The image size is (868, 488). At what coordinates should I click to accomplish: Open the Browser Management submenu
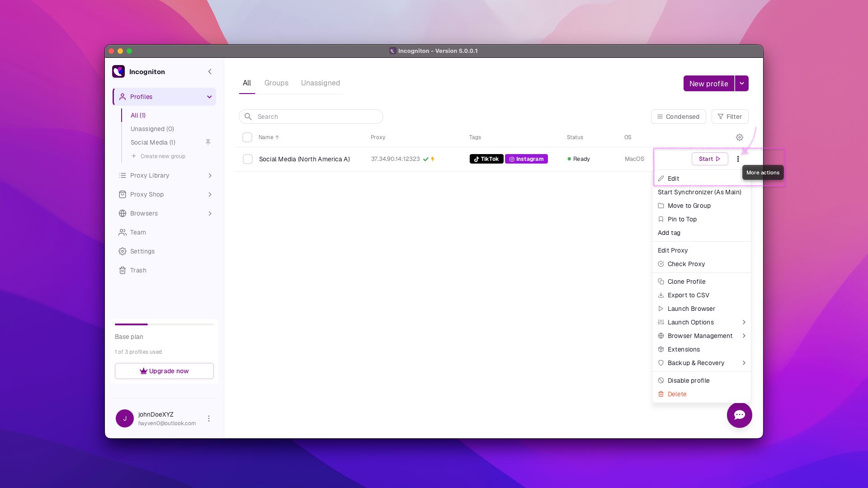coord(702,336)
